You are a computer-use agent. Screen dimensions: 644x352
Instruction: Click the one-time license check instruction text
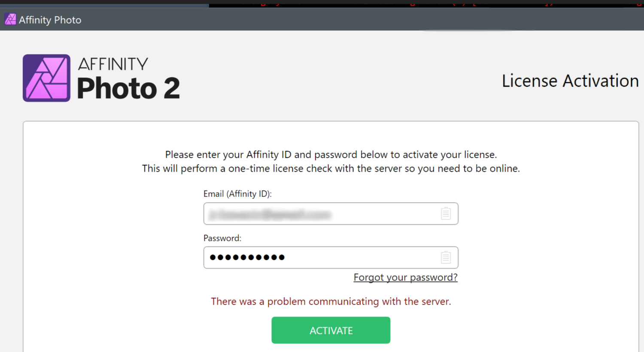[331, 168]
